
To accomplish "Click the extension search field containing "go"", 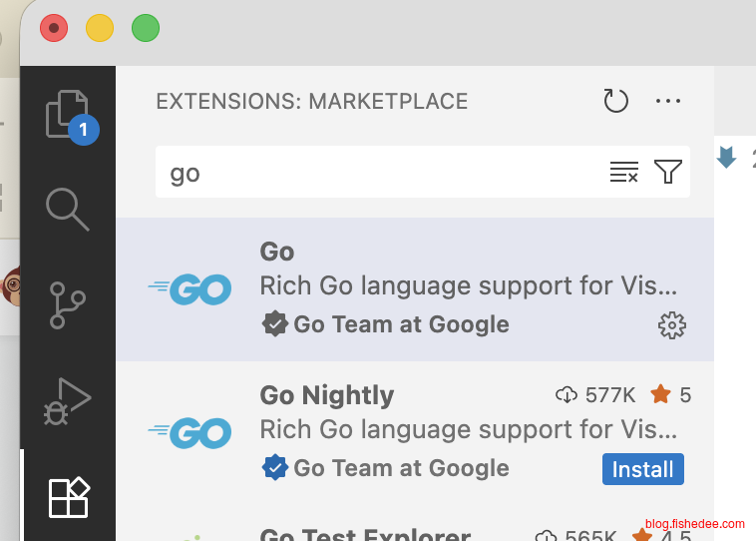I will click(379, 173).
